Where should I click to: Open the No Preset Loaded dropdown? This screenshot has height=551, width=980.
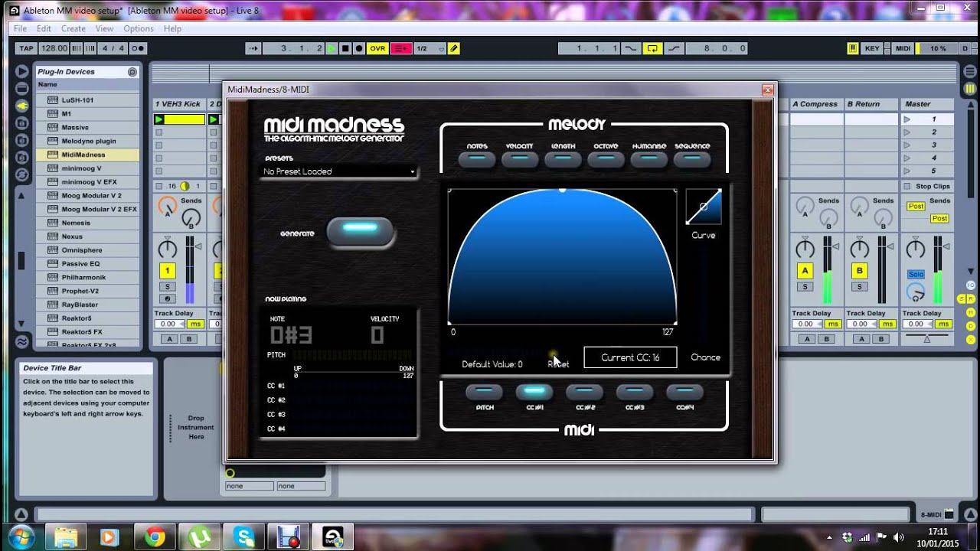[339, 171]
